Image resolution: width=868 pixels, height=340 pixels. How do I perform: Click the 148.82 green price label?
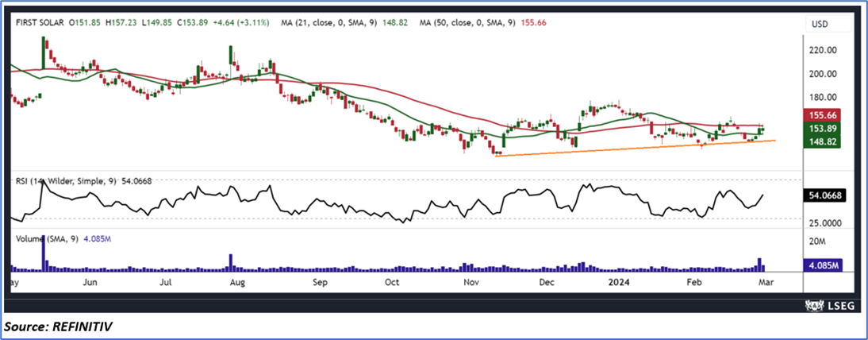click(823, 141)
